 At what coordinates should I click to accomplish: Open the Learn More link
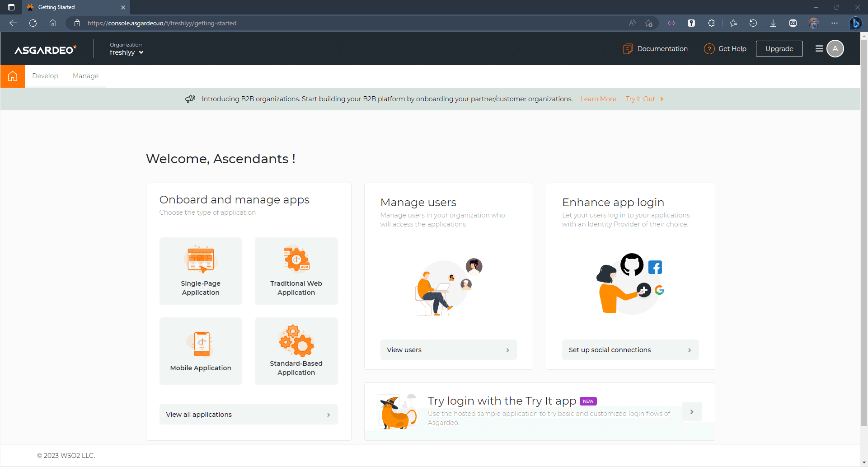[598, 99]
